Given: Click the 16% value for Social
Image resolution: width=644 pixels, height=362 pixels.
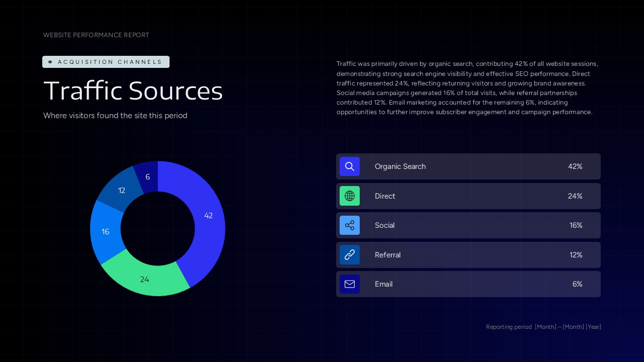Looking at the screenshot, I should click(x=576, y=225).
